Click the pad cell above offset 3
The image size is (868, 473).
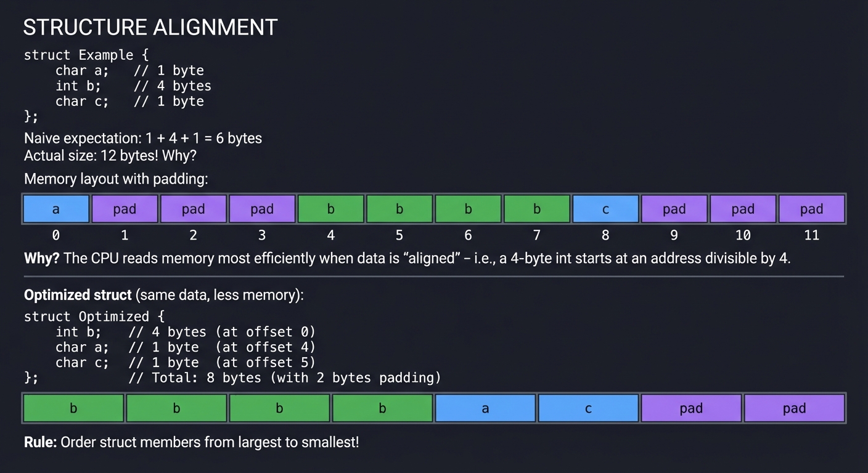pos(262,209)
